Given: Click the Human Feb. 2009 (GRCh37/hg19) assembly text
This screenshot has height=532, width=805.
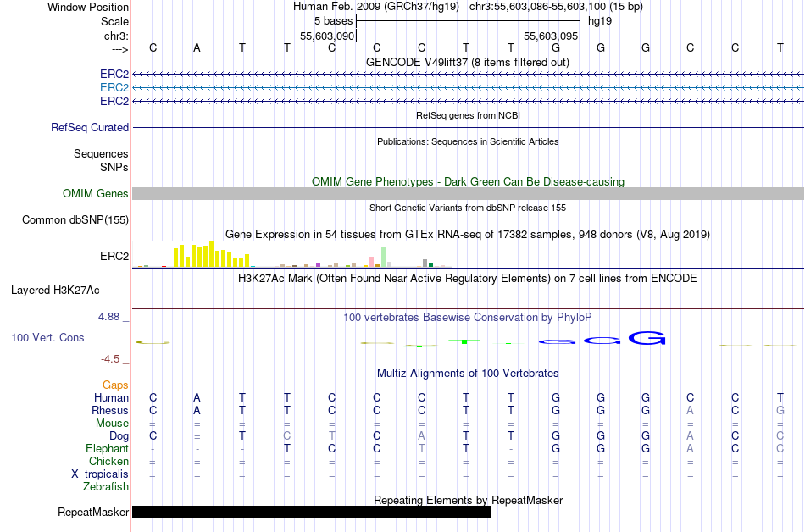Looking at the screenshot, I should tap(375, 7).
